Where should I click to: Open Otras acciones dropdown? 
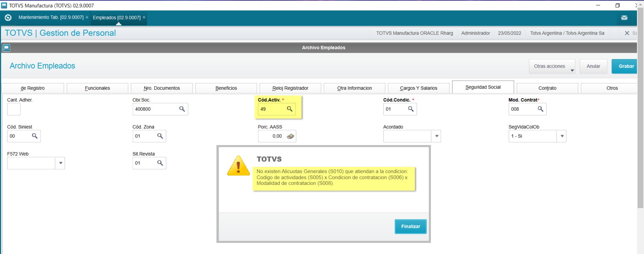[x=552, y=66]
